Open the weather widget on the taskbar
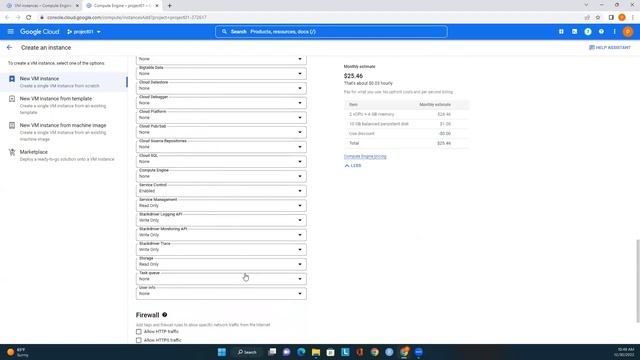640x360 pixels. [18, 352]
